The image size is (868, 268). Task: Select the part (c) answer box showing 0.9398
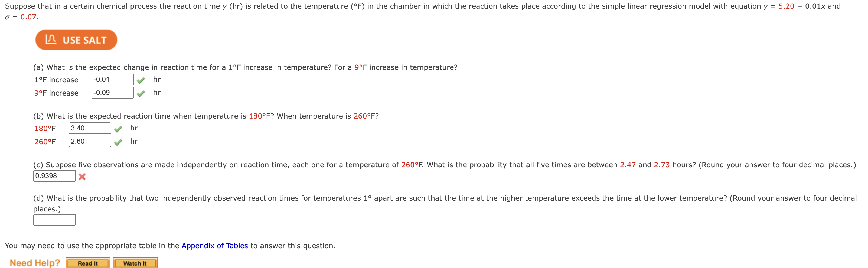pyautogui.click(x=55, y=175)
